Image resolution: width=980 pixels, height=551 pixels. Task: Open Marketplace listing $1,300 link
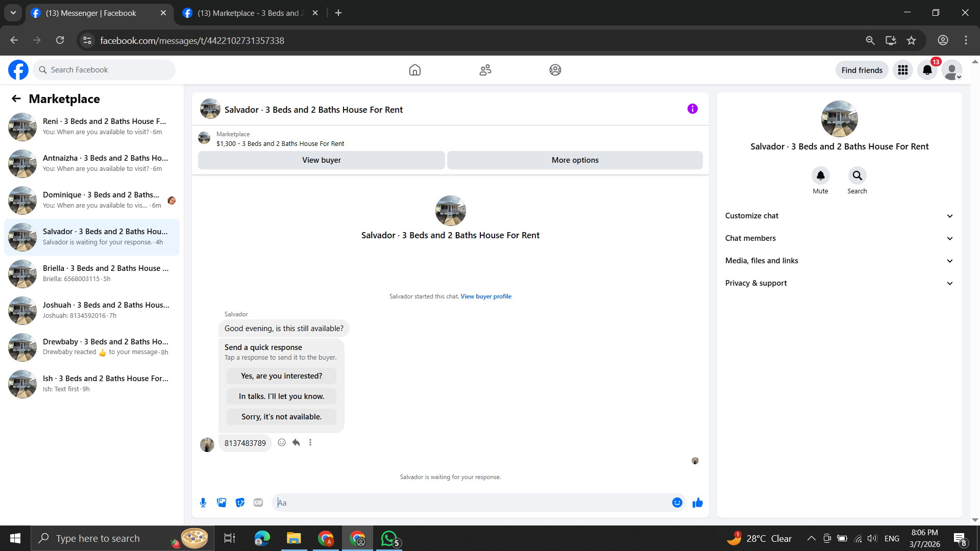tap(280, 144)
